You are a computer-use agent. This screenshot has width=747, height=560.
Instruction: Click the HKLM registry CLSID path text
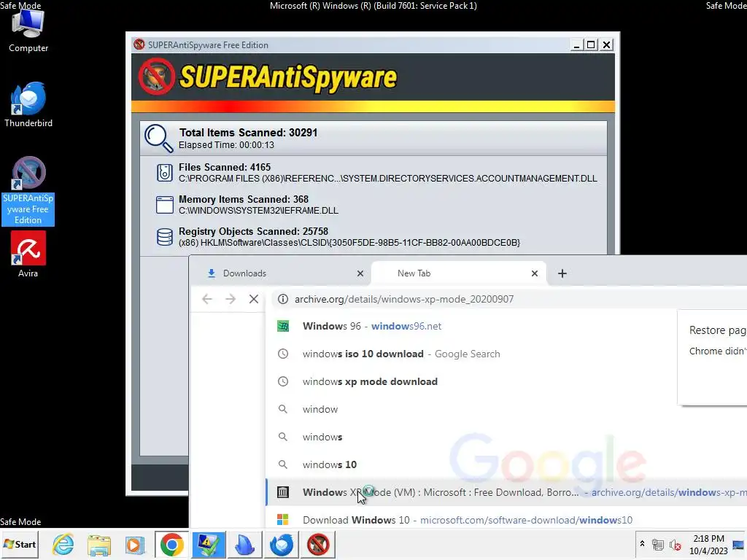click(349, 242)
